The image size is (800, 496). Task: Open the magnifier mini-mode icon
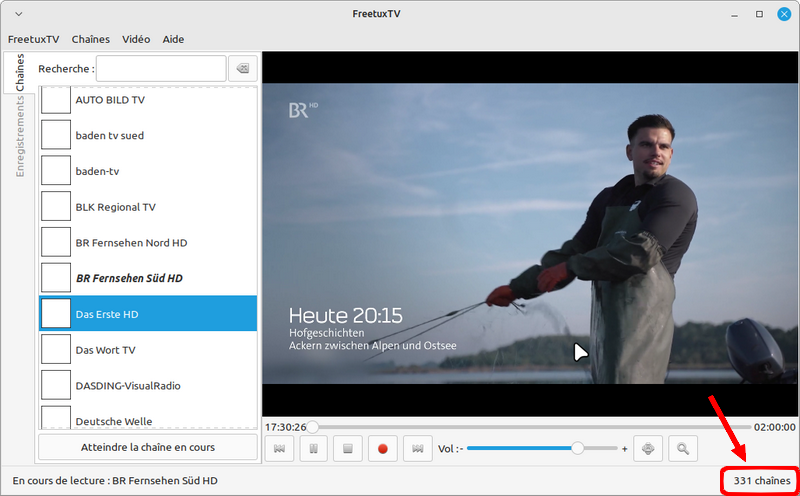(x=683, y=449)
